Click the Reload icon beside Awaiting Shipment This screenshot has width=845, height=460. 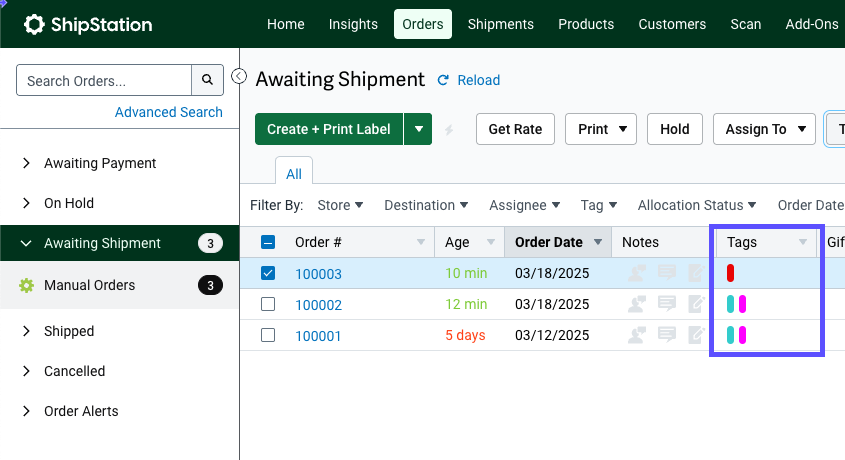point(444,80)
